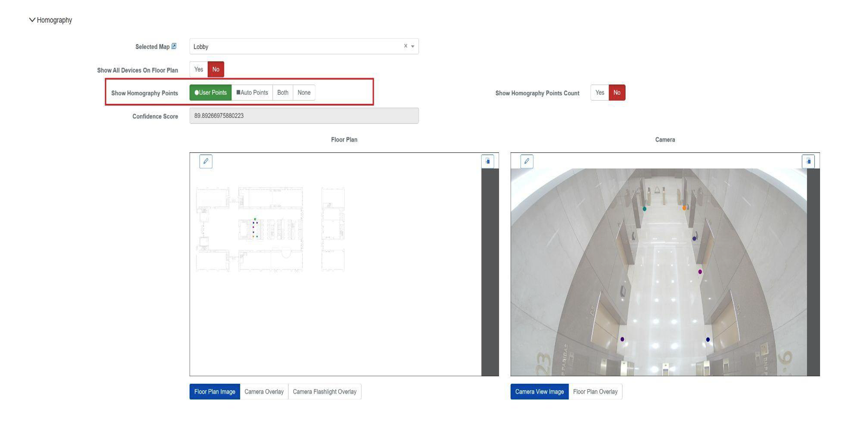Open the Selected Map dropdown arrow
The image size is (868, 424).
click(413, 47)
